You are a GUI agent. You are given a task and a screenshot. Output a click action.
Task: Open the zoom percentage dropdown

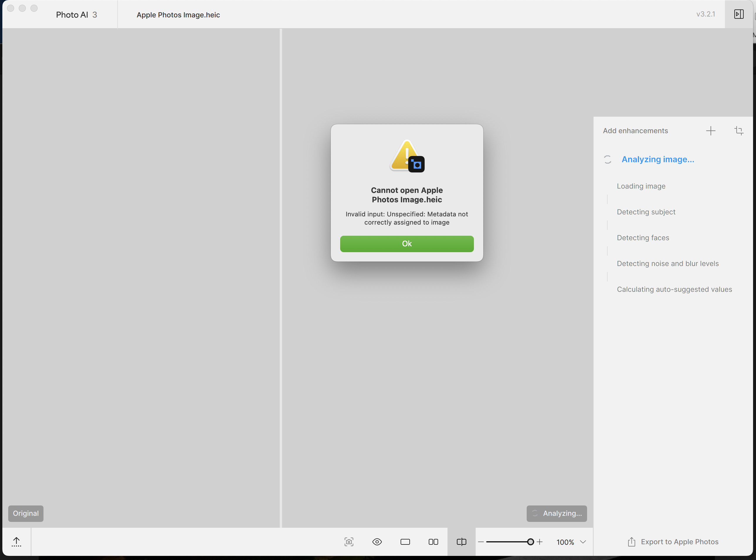(x=582, y=542)
